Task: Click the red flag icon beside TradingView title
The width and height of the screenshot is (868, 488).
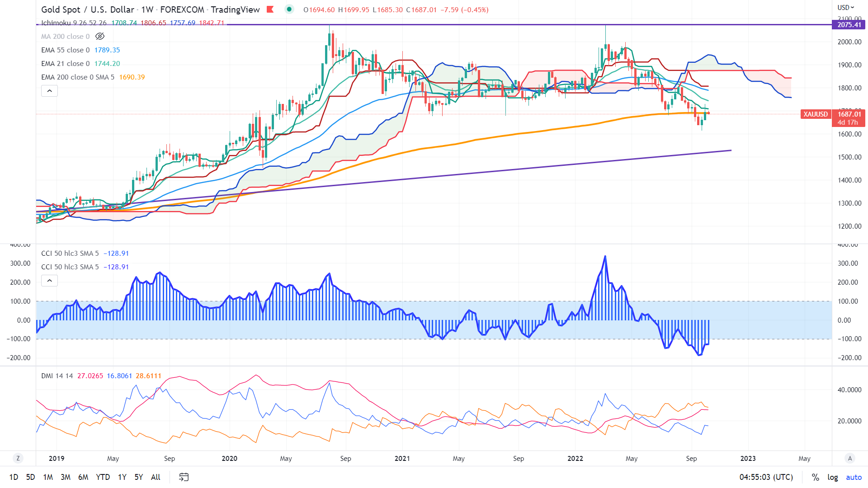Action: click(x=270, y=9)
